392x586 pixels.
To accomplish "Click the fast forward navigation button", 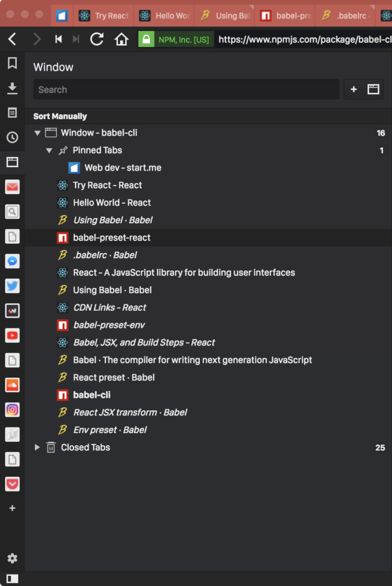I will 76,39.
